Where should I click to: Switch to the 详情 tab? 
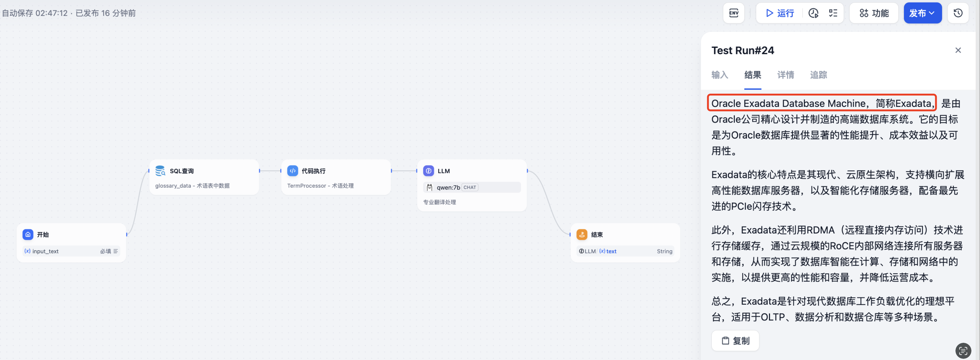785,75
